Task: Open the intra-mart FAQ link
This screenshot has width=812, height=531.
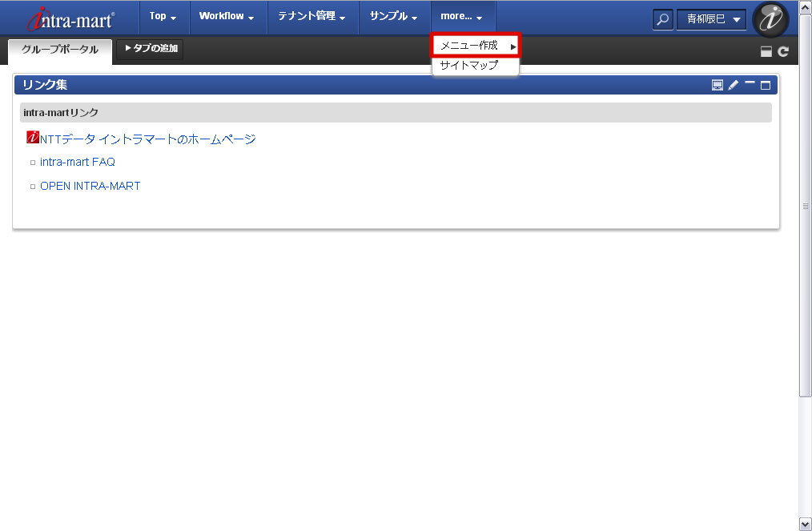Action: pyautogui.click(x=78, y=161)
